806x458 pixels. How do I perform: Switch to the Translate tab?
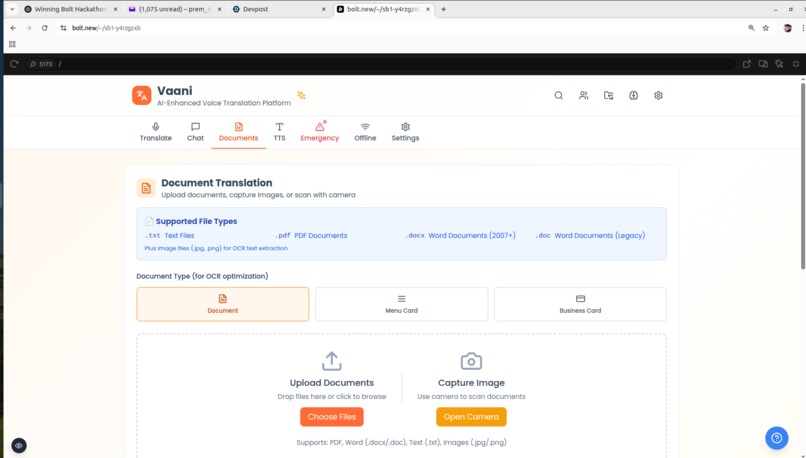156,132
